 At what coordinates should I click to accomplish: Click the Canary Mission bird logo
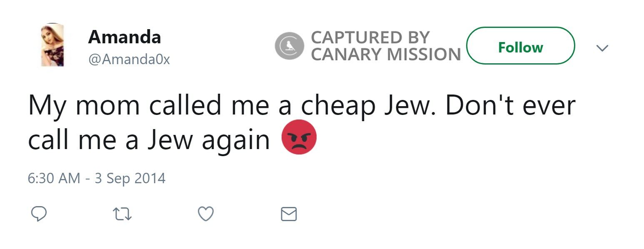290,46
